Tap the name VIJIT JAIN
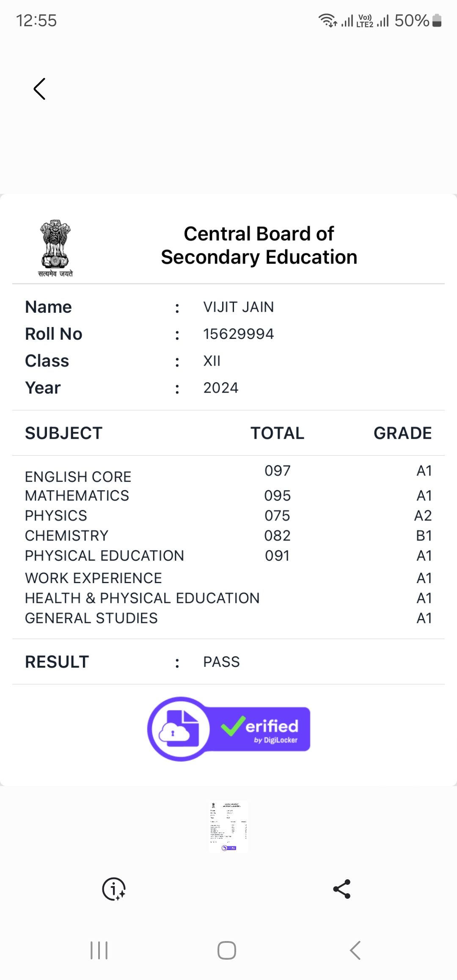The image size is (457, 980). [239, 307]
